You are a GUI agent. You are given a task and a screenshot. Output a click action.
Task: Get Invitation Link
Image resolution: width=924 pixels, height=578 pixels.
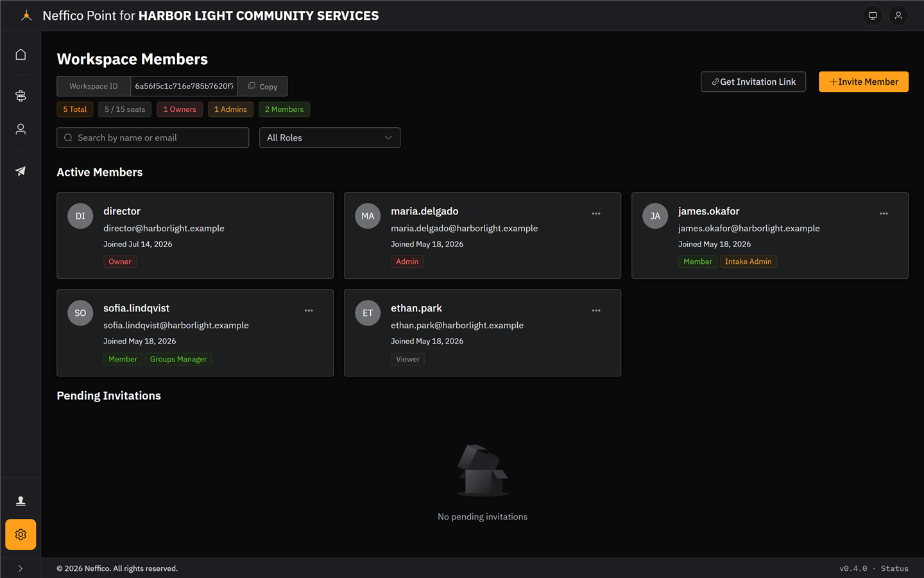(753, 82)
